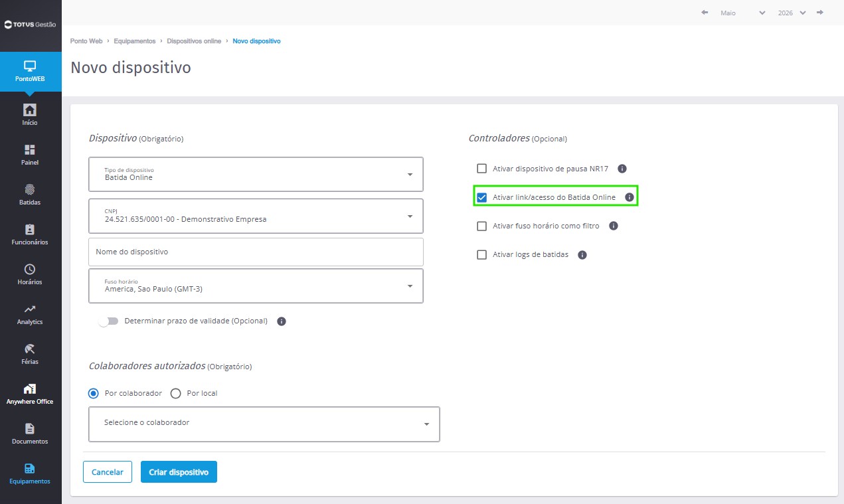Enable Ativar logs de batidas

(482, 254)
